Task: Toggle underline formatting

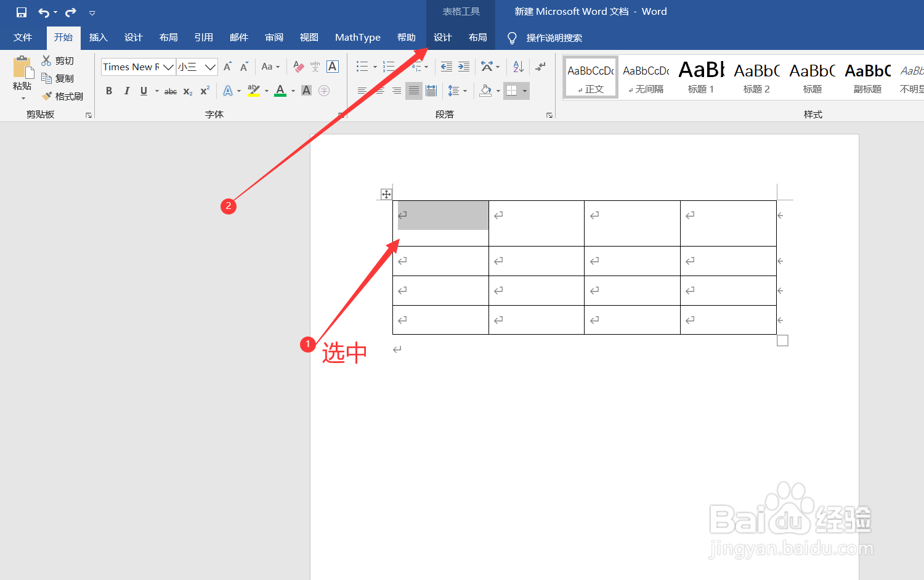Action: click(x=144, y=91)
